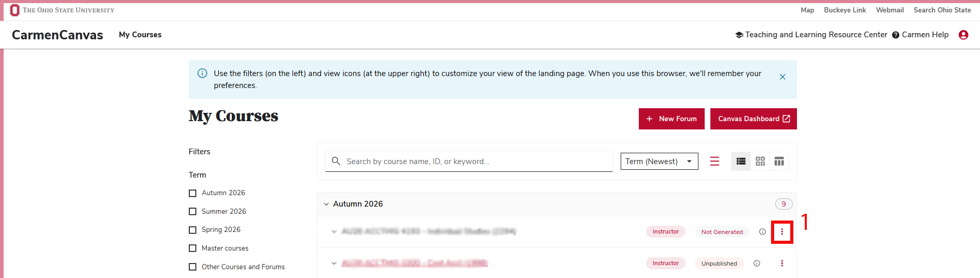This screenshot has width=980, height=278.
Task: Click the blurred first course title
Action: pos(429,231)
